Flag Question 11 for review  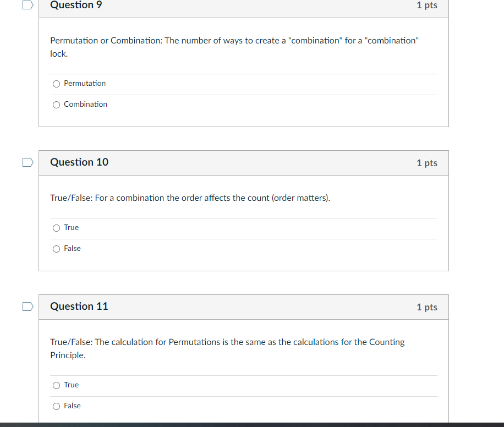27,306
